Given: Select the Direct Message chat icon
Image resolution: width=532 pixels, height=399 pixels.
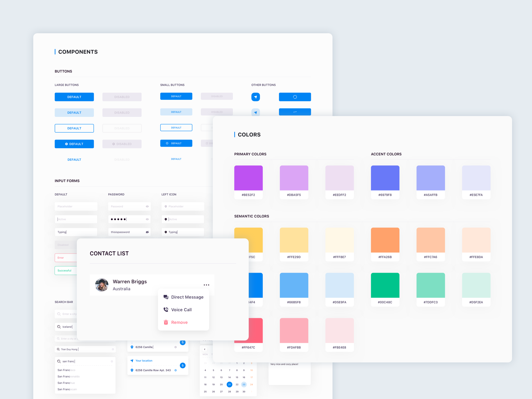Looking at the screenshot, I should [x=166, y=297].
